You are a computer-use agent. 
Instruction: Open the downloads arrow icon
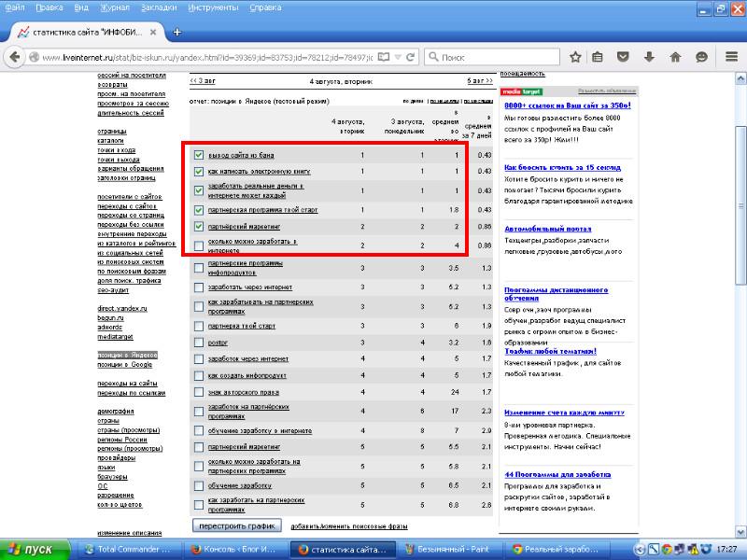coord(649,57)
